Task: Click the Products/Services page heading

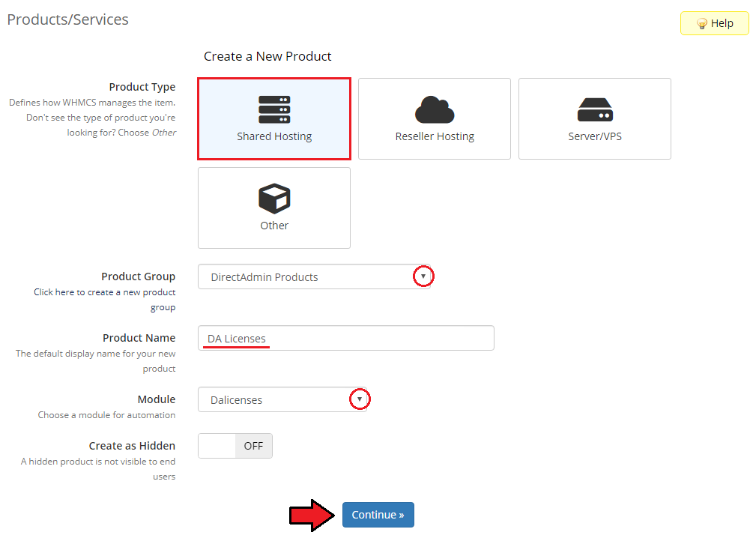Action: (x=68, y=19)
